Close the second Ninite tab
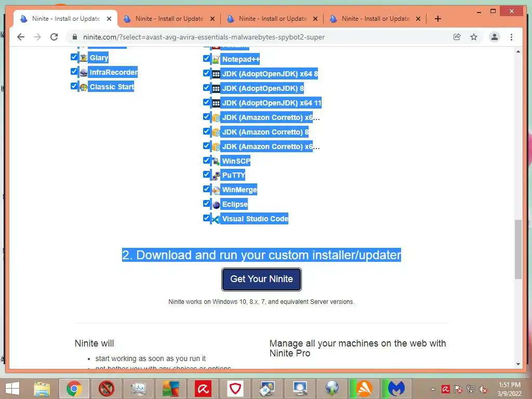Screen dimensions: 532x399 click(x=212, y=19)
